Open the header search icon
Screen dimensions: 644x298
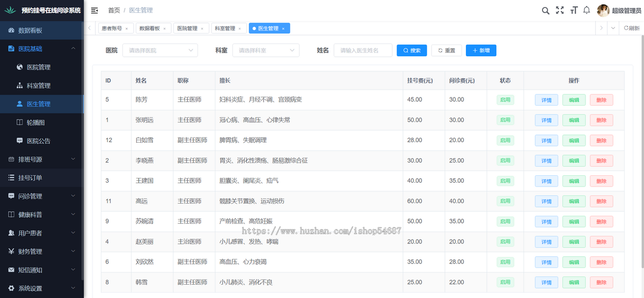tap(545, 10)
